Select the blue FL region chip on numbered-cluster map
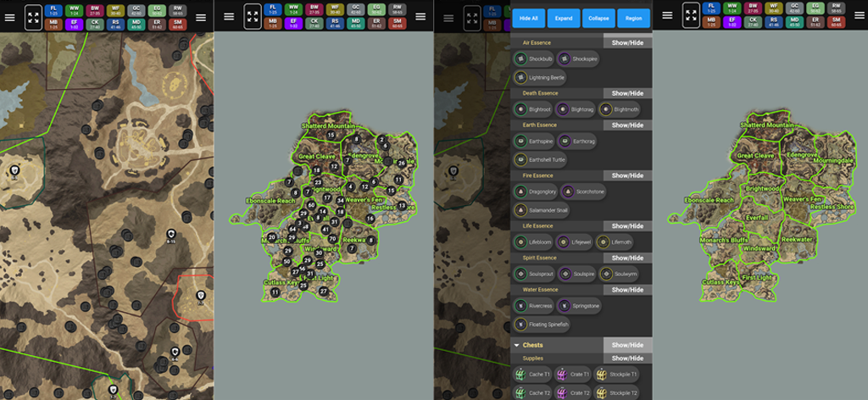The height and width of the screenshot is (400, 868). coord(272,8)
